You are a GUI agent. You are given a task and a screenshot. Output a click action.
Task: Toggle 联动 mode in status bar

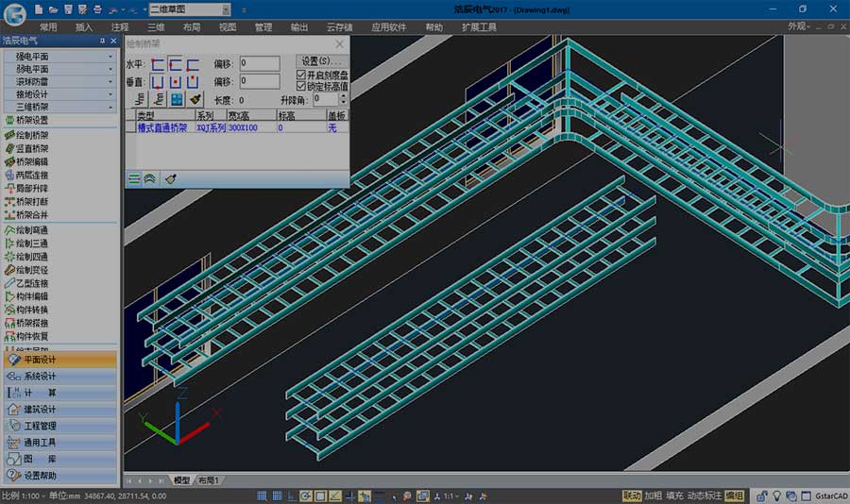[x=631, y=496]
